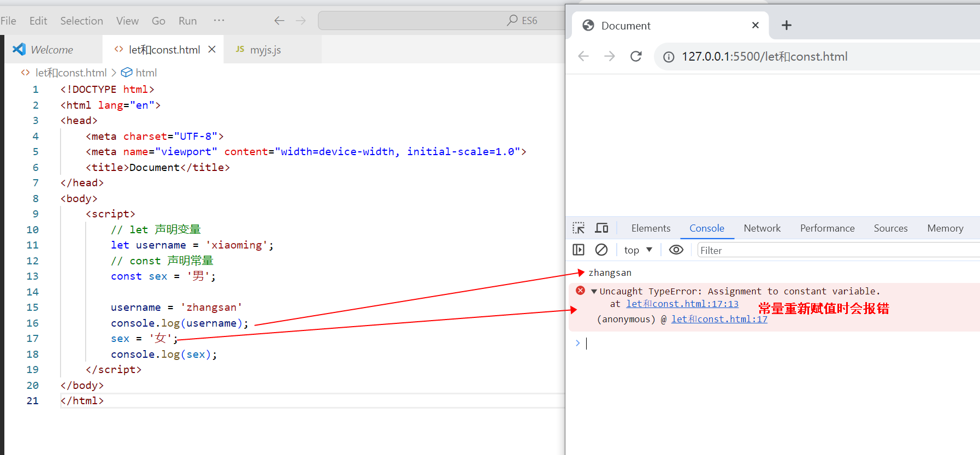Close the Document browser tab
The image size is (980, 455).
pos(755,25)
